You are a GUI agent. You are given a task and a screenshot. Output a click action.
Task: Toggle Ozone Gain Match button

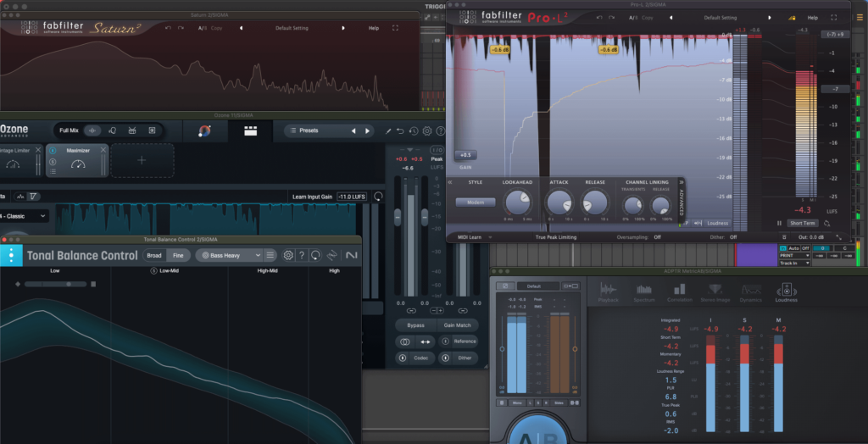(457, 325)
